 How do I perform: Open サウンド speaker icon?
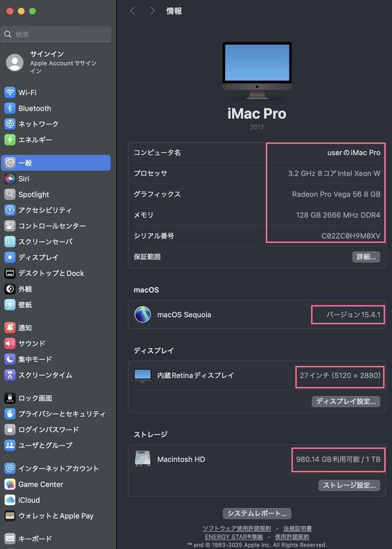[10, 343]
